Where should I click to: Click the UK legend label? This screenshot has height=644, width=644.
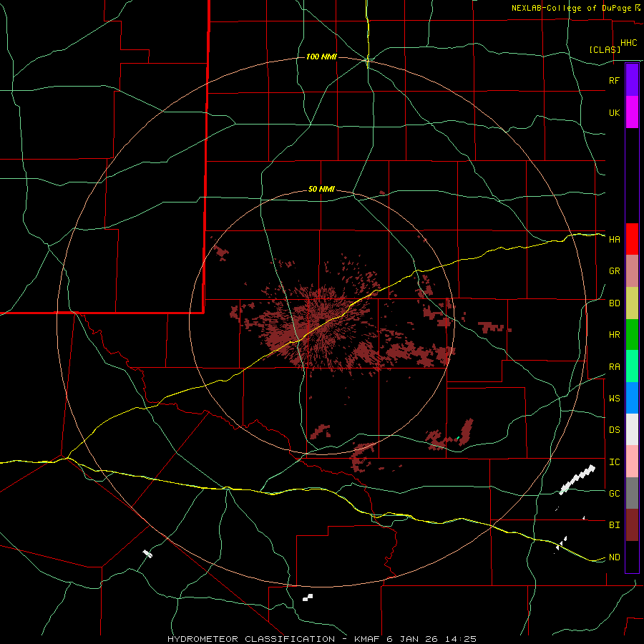(x=614, y=112)
